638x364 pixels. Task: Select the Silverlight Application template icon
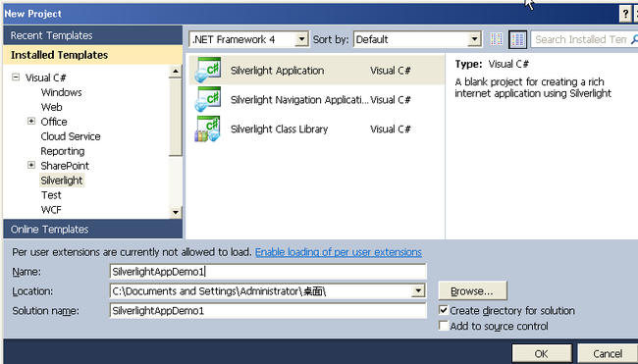click(208, 70)
